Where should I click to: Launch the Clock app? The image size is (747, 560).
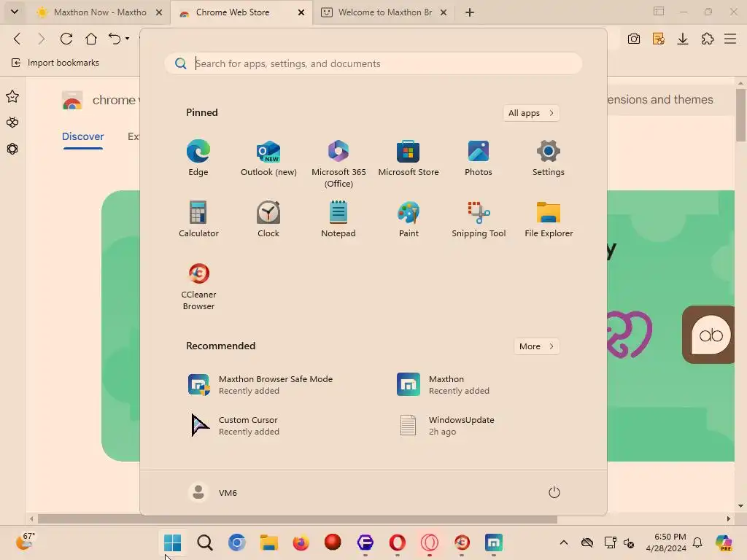268,219
